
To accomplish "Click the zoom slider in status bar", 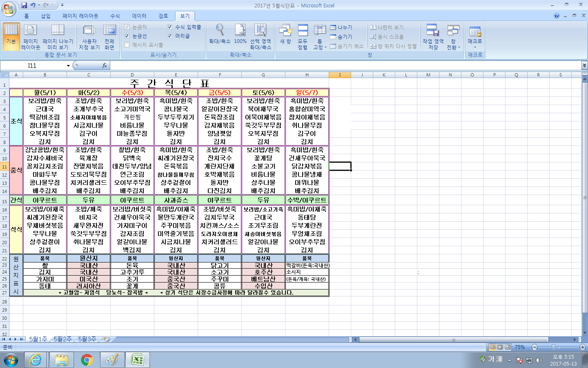I will (x=553, y=347).
